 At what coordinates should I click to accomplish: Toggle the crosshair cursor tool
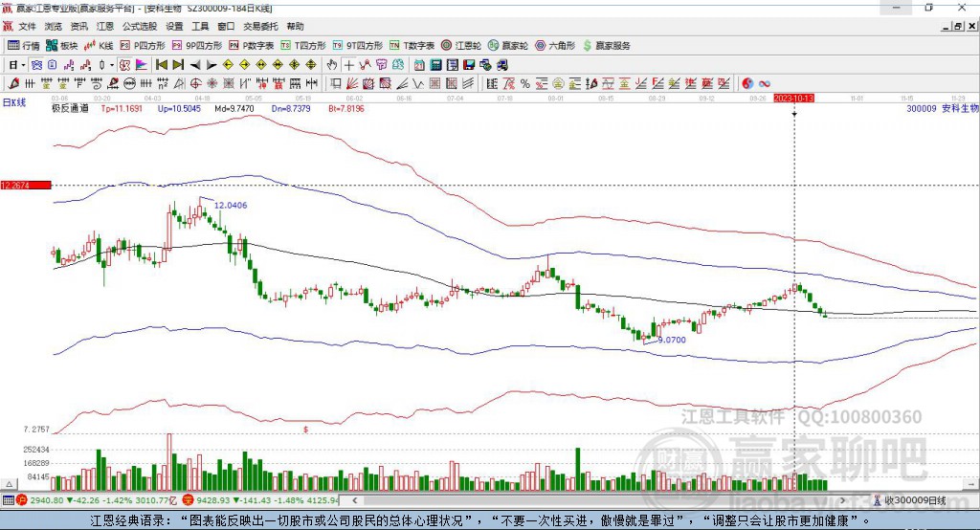point(348,65)
